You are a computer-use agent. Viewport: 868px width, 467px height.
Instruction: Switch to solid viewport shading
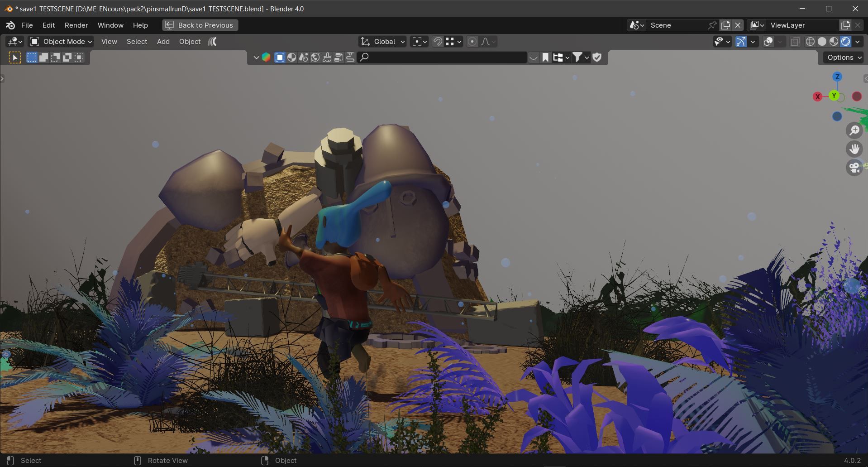[822, 42]
